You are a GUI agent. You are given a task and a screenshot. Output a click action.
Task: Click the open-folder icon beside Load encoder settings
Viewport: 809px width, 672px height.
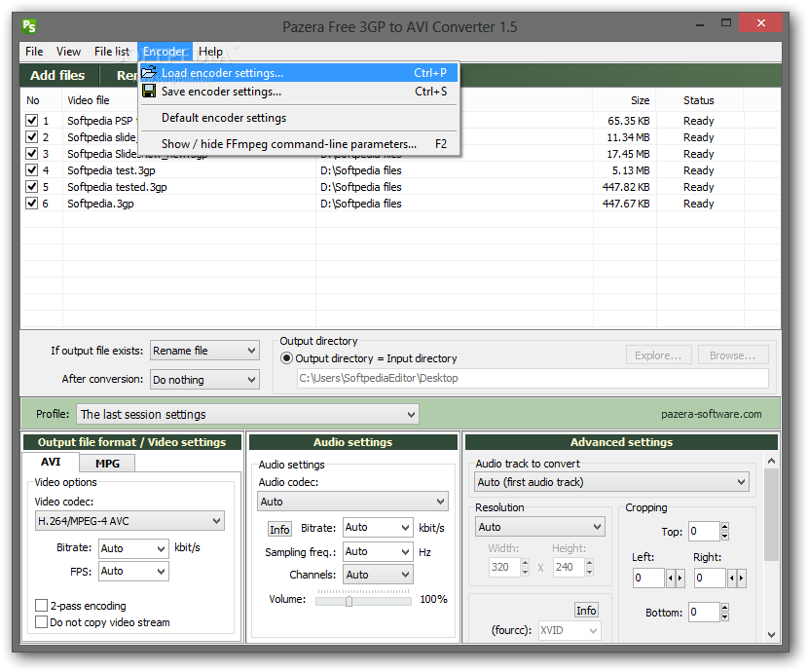coord(149,72)
